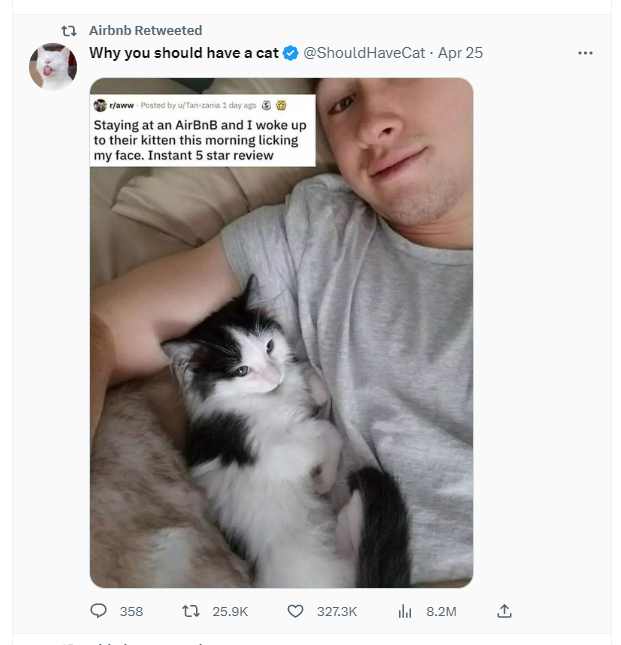Open the tweet via Apr 25 timestamp

point(460,53)
